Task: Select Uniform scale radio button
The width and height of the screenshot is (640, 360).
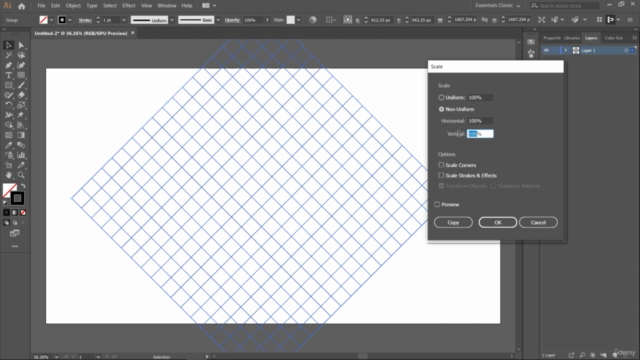Action: [x=441, y=98]
